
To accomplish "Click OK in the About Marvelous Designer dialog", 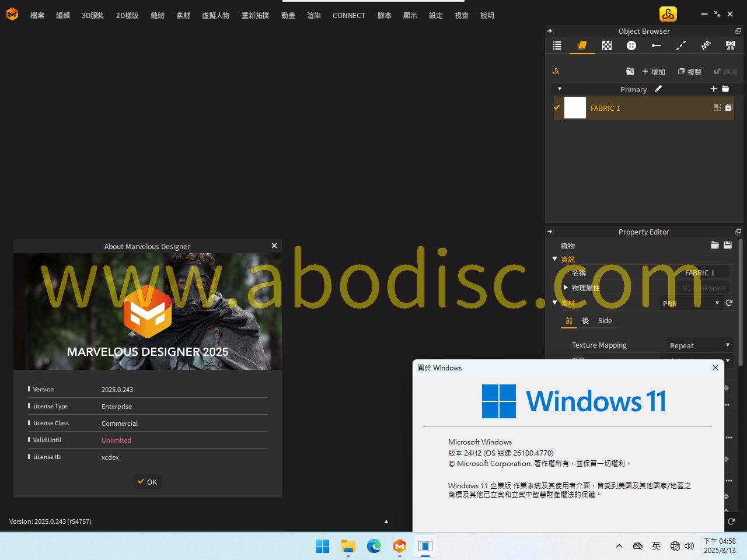I will click(148, 482).
